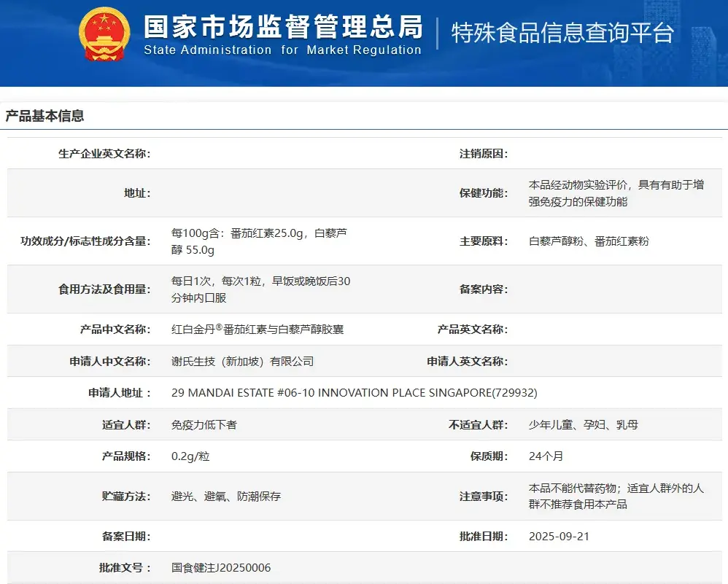The width and height of the screenshot is (728, 584).
Task: Click the 申请人中文名称 label
Action: point(110,362)
